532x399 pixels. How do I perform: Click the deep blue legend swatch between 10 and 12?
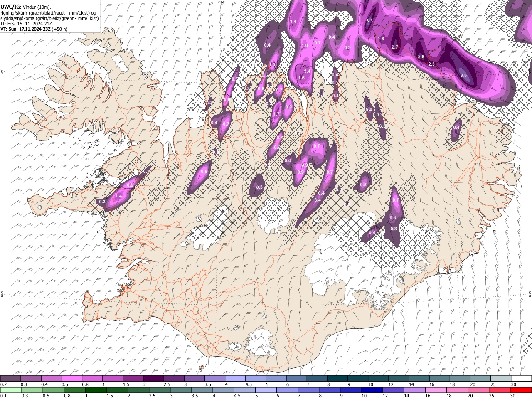pyautogui.click(x=372, y=390)
